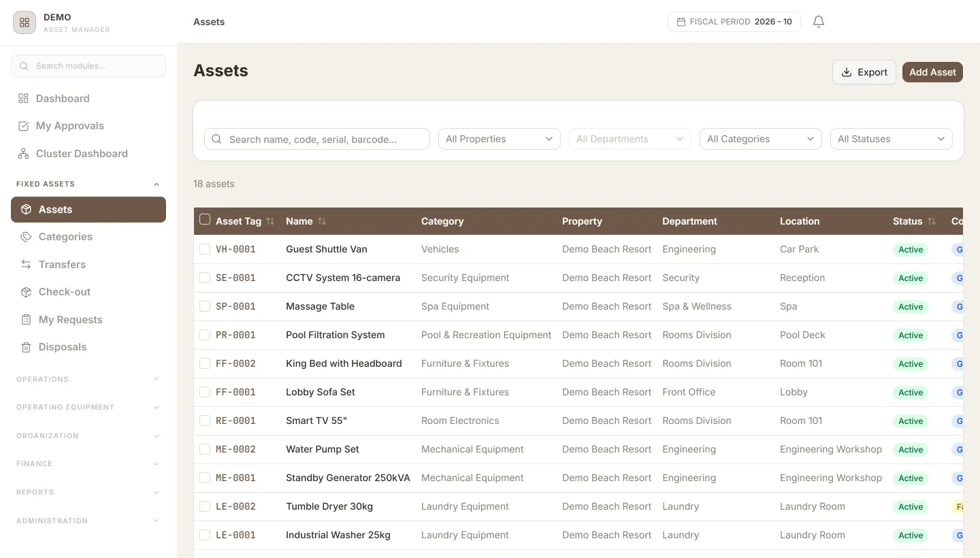The image size is (980, 558).
Task: Open the Assets menu item in sidebar
Action: click(88, 210)
